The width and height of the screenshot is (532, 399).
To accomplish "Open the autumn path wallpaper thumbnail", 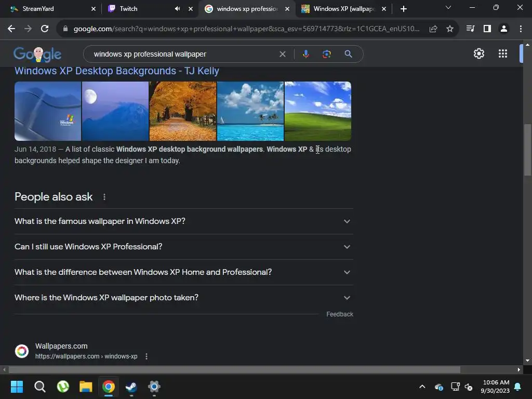I will [x=183, y=111].
